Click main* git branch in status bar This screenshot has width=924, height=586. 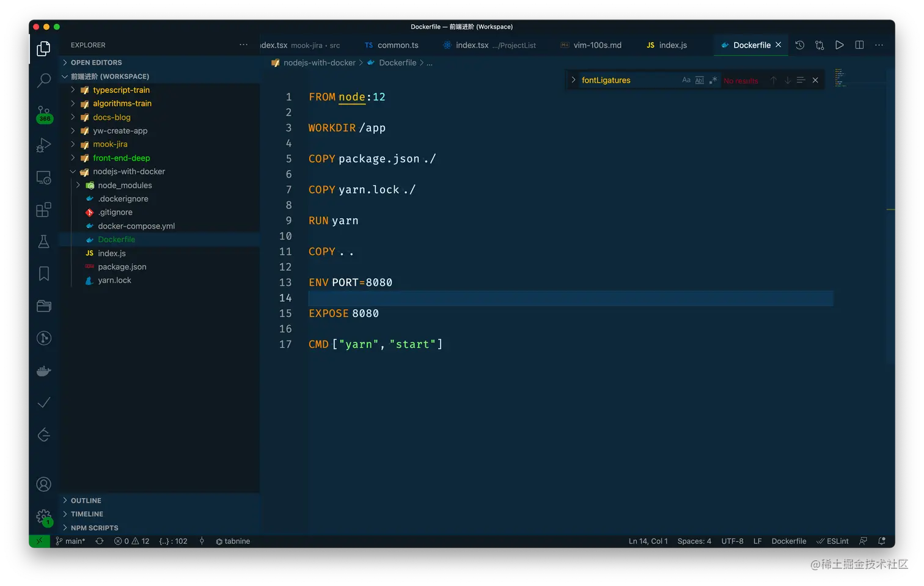(70, 541)
